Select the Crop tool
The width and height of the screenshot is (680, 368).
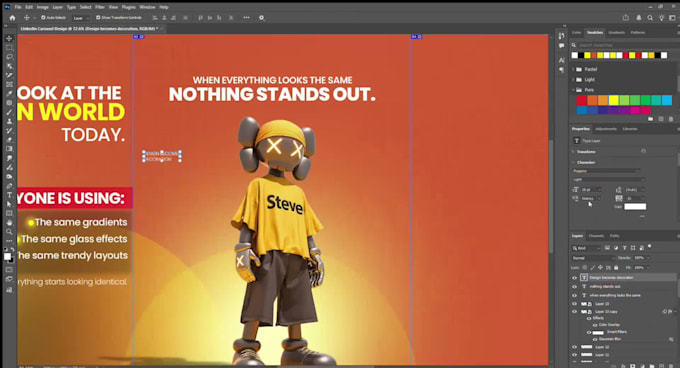tap(9, 75)
